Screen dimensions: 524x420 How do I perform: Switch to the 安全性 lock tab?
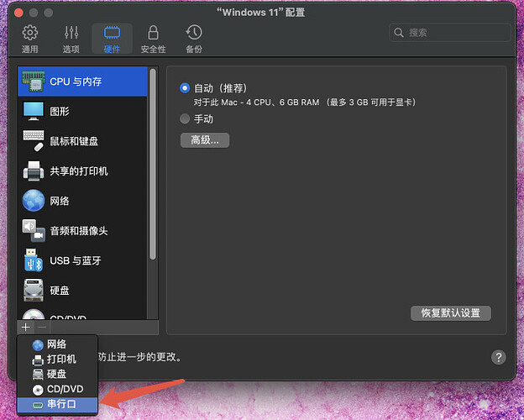(x=153, y=39)
